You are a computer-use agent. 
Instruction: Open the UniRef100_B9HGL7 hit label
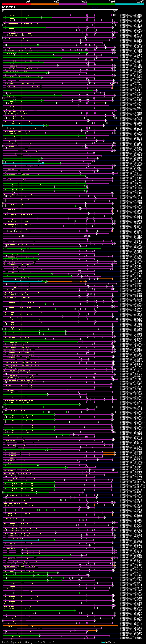click(x=131, y=319)
